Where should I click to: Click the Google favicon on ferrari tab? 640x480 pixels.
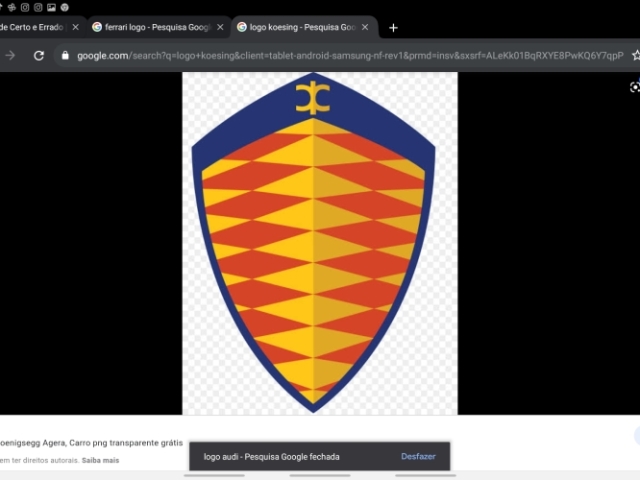tap(97, 27)
